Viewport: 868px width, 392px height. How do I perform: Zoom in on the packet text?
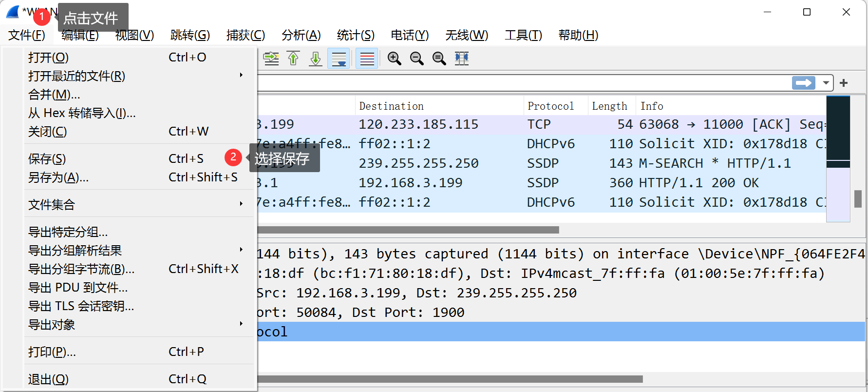point(394,59)
